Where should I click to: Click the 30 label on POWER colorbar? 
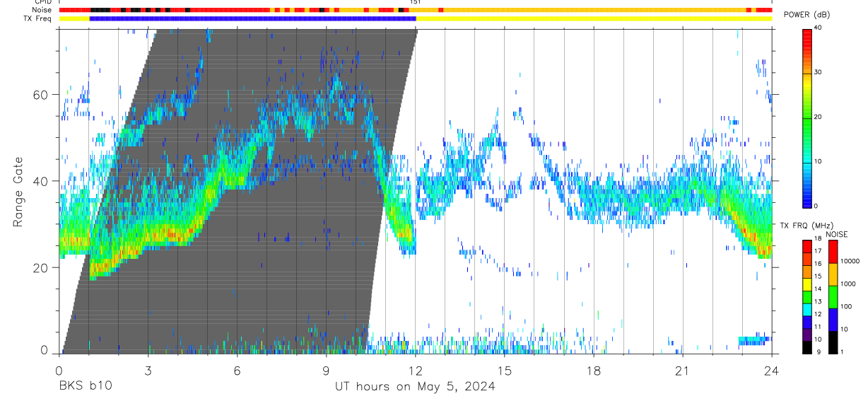[818, 73]
